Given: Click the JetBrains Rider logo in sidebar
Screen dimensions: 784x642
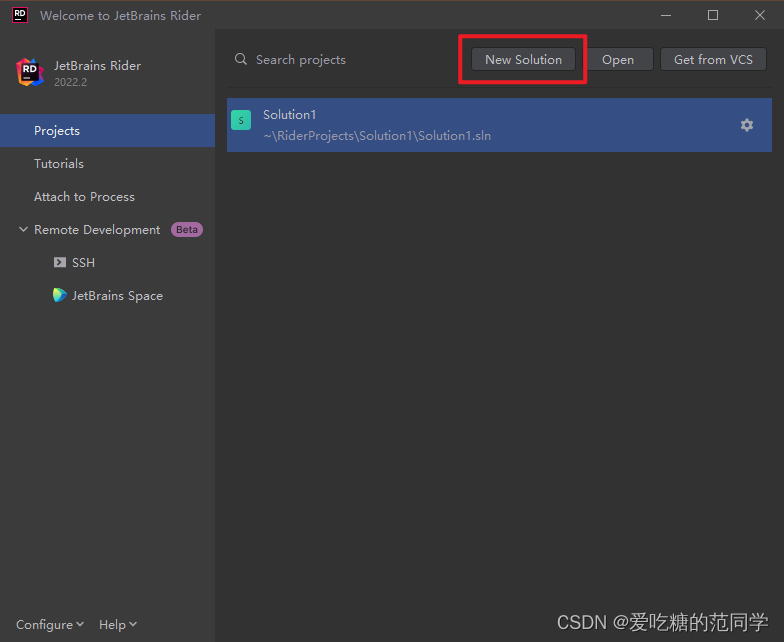Looking at the screenshot, I should click(x=30, y=72).
